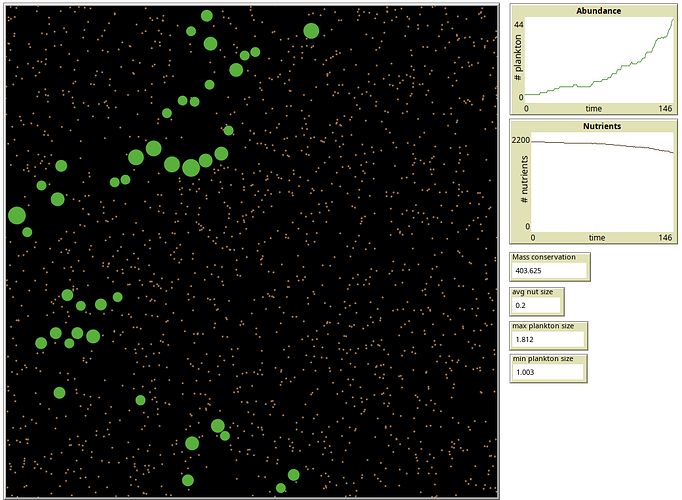Click the avg nut size monitor label
The image size is (682, 500).
click(x=532, y=292)
